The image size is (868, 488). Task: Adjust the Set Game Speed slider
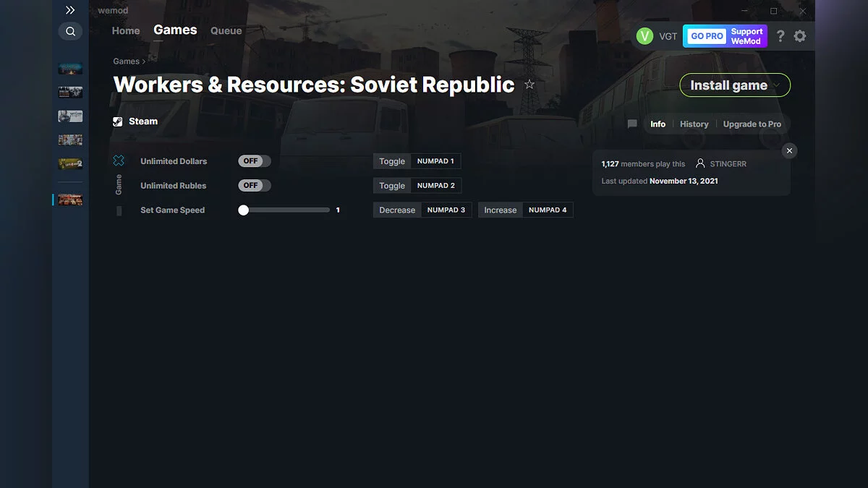click(244, 210)
